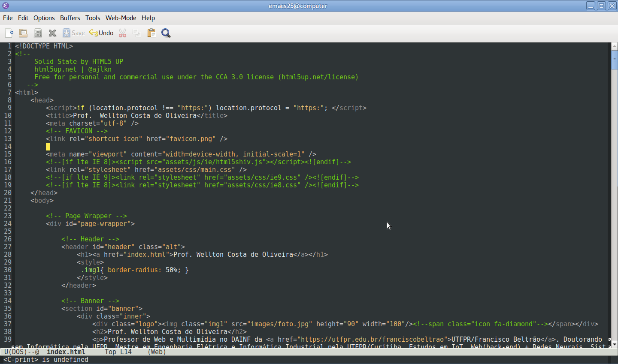The width and height of the screenshot is (618, 364).
Task: Click the scrollbar up arrow
Action: (614, 46)
